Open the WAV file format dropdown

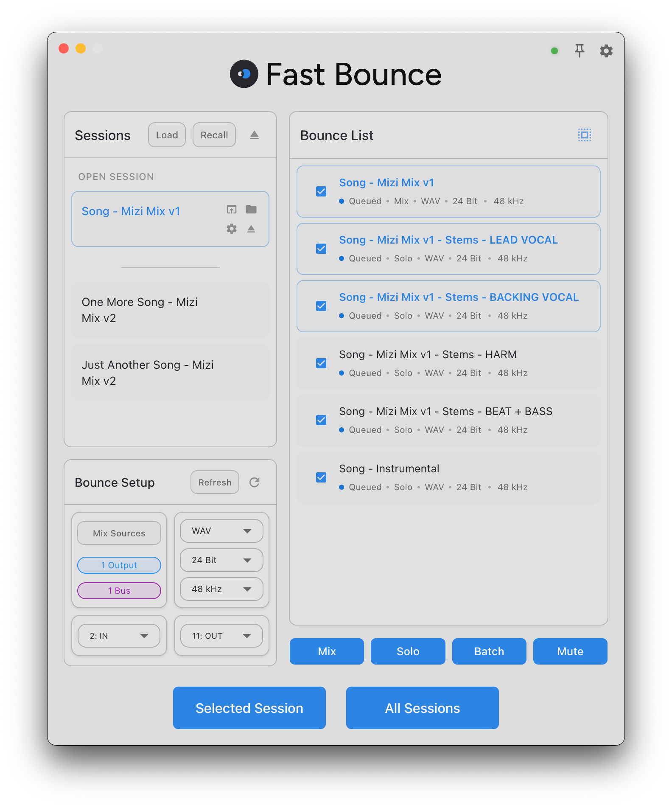pyautogui.click(x=221, y=531)
